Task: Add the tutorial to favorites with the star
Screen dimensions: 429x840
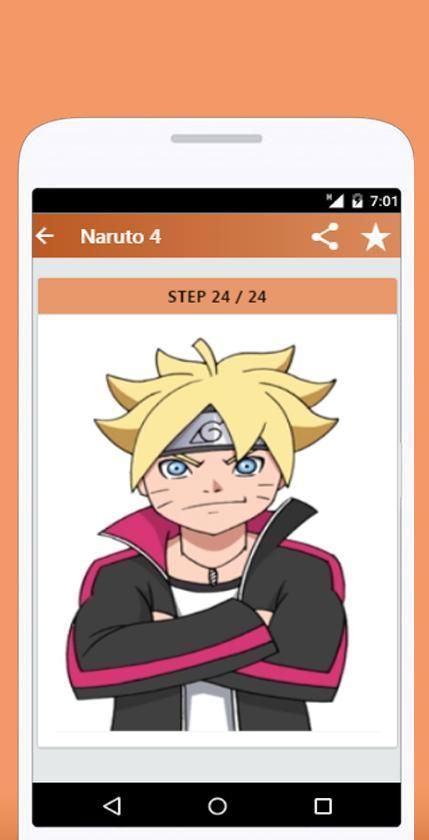Action: pyautogui.click(x=375, y=237)
